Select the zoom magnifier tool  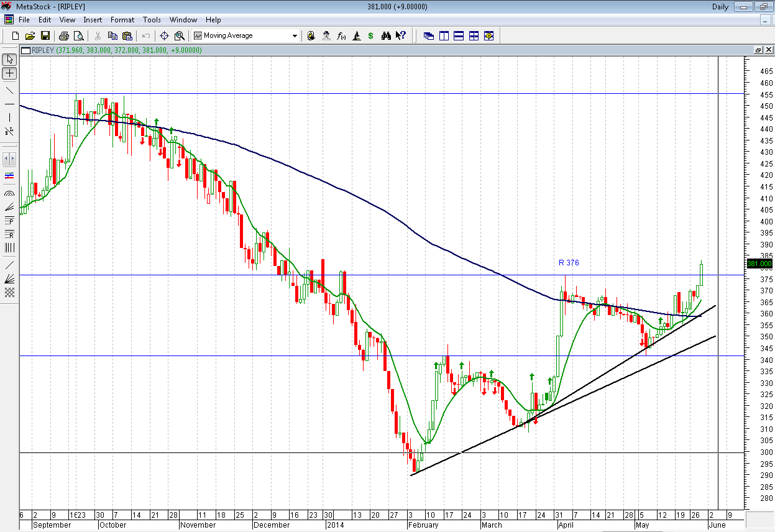click(180, 36)
